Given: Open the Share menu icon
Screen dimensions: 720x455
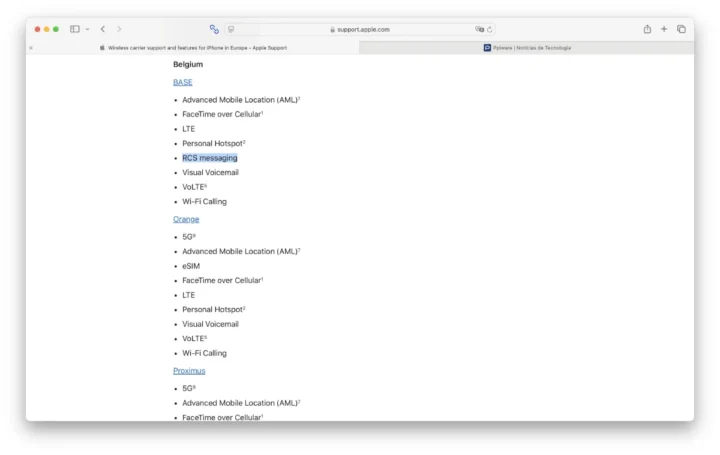Looking at the screenshot, I should (647, 29).
